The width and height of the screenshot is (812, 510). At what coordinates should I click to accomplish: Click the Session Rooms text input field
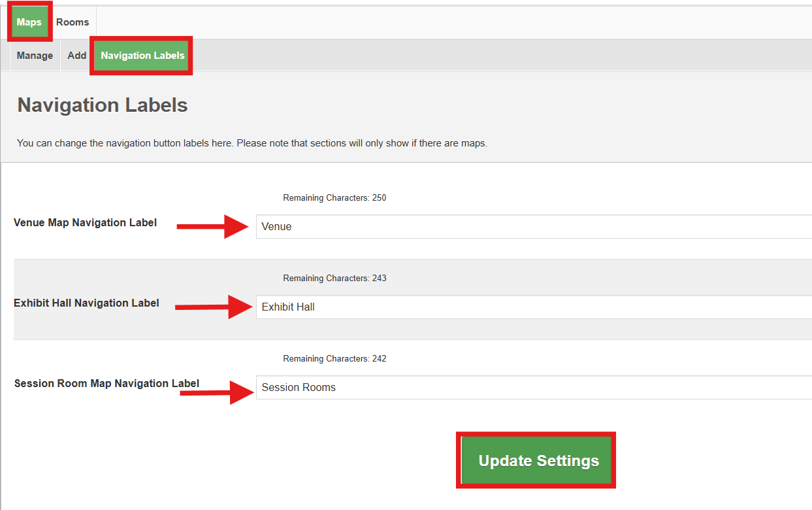[x=532, y=388]
